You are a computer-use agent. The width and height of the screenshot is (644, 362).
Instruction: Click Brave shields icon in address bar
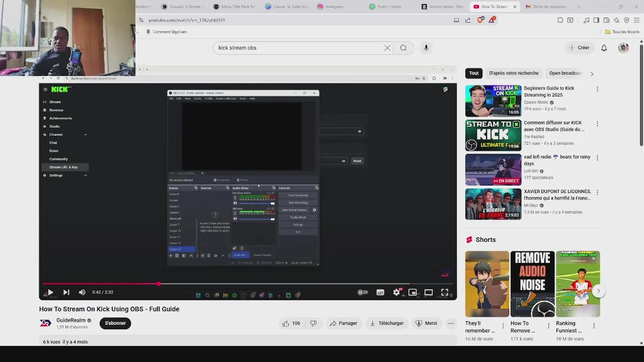point(480,20)
